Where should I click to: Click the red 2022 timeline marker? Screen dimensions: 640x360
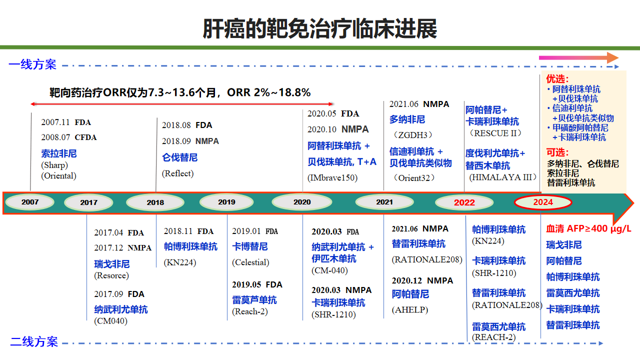click(x=464, y=202)
